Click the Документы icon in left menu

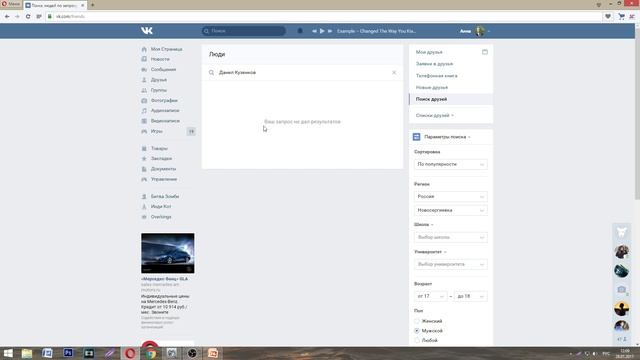point(144,169)
